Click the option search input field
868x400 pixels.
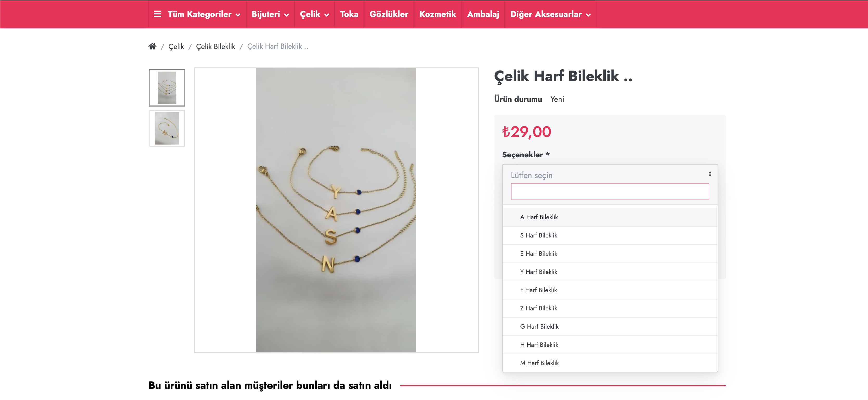(x=610, y=192)
